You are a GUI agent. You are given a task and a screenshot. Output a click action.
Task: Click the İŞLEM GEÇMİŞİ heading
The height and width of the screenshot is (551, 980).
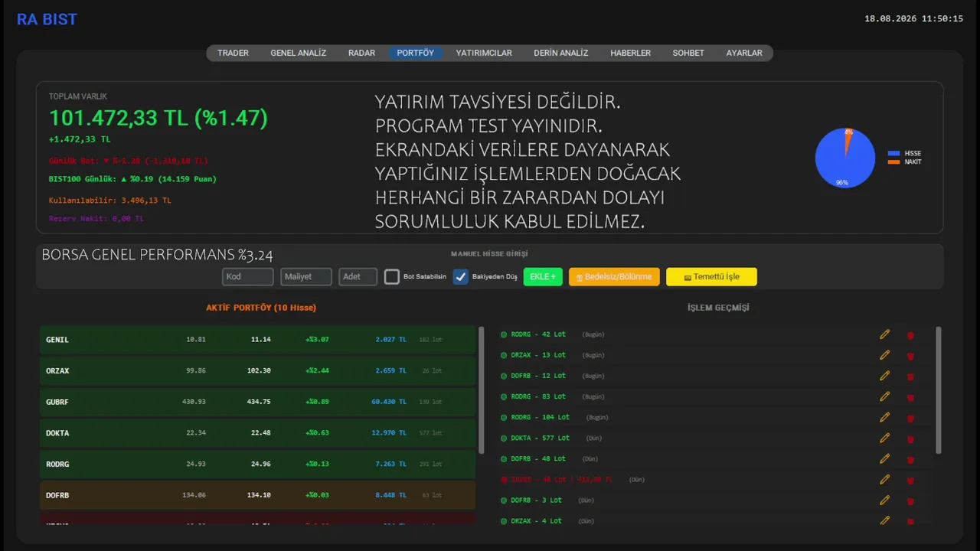point(718,308)
